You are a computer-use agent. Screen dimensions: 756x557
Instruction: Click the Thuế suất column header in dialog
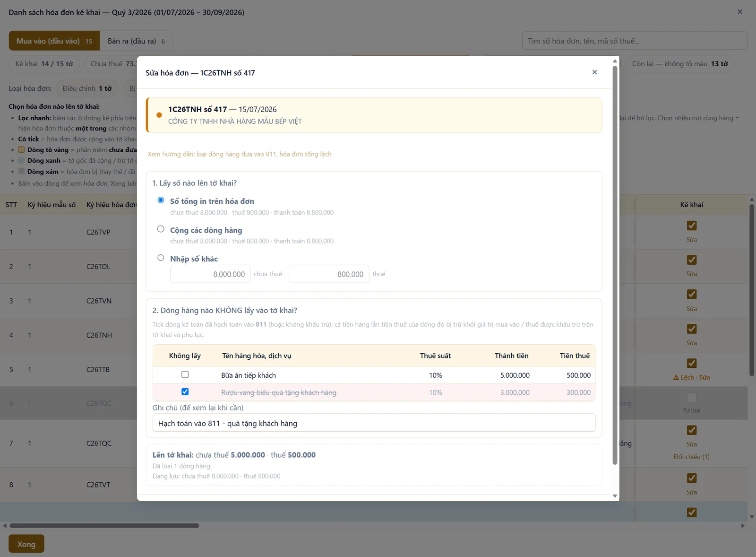click(435, 356)
